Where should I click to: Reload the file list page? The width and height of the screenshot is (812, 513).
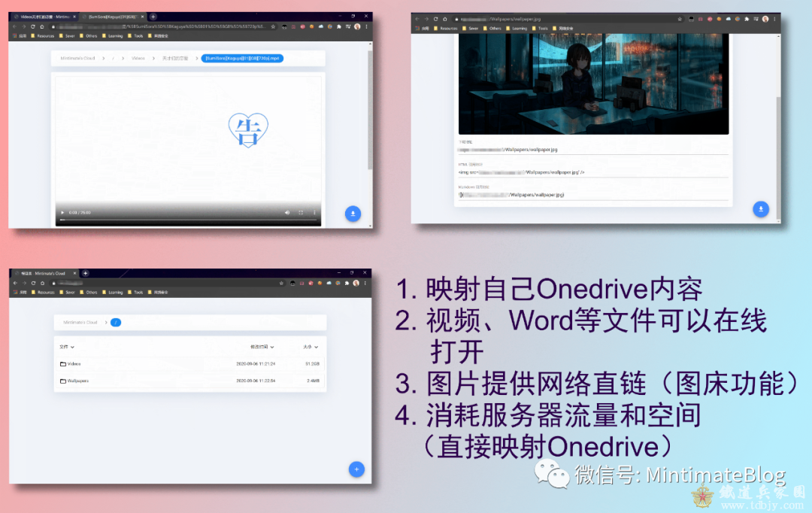click(33, 283)
